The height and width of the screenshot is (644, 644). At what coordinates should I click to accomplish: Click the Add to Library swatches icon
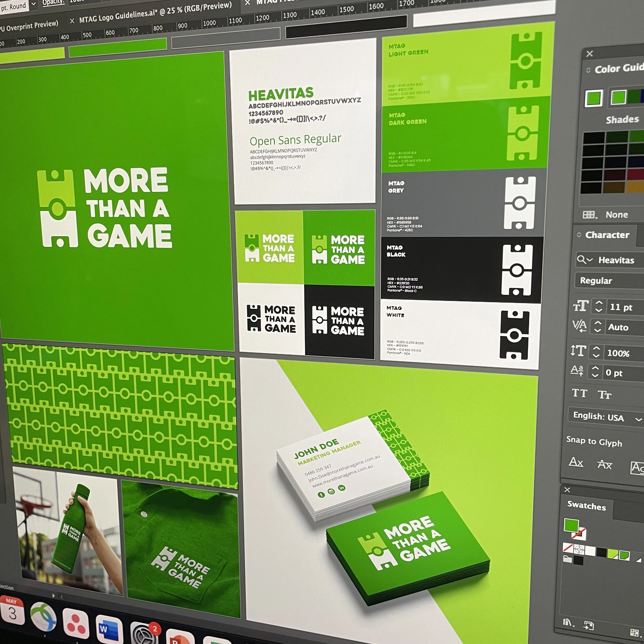589,625
